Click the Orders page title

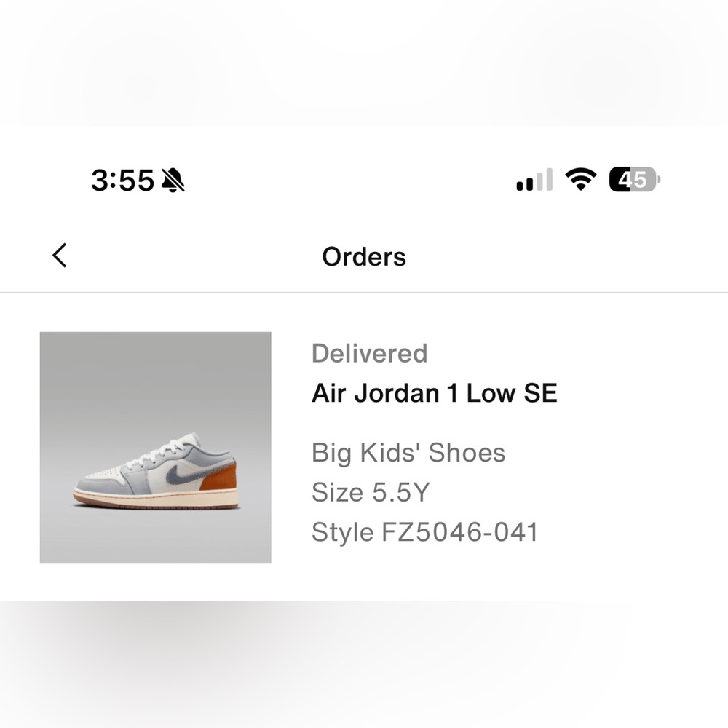[364, 257]
